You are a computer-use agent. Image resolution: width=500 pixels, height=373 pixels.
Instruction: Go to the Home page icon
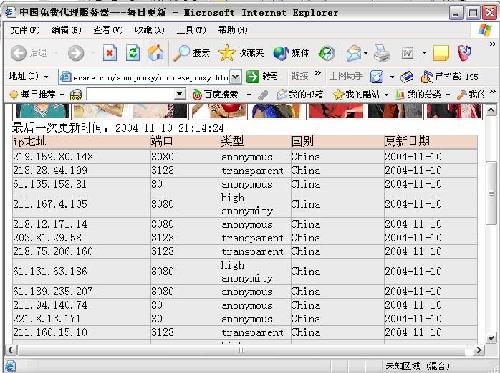click(156, 53)
